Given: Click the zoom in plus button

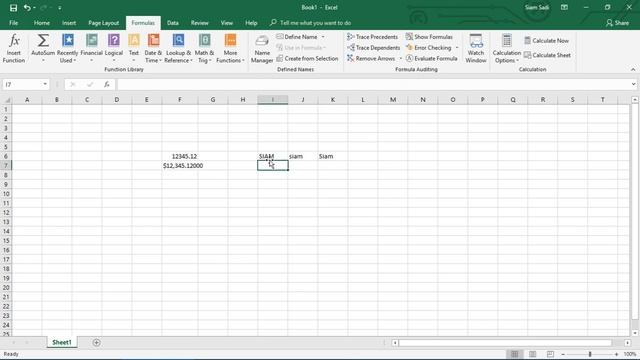Looking at the screenshot, I should click(x=616, y=354).
